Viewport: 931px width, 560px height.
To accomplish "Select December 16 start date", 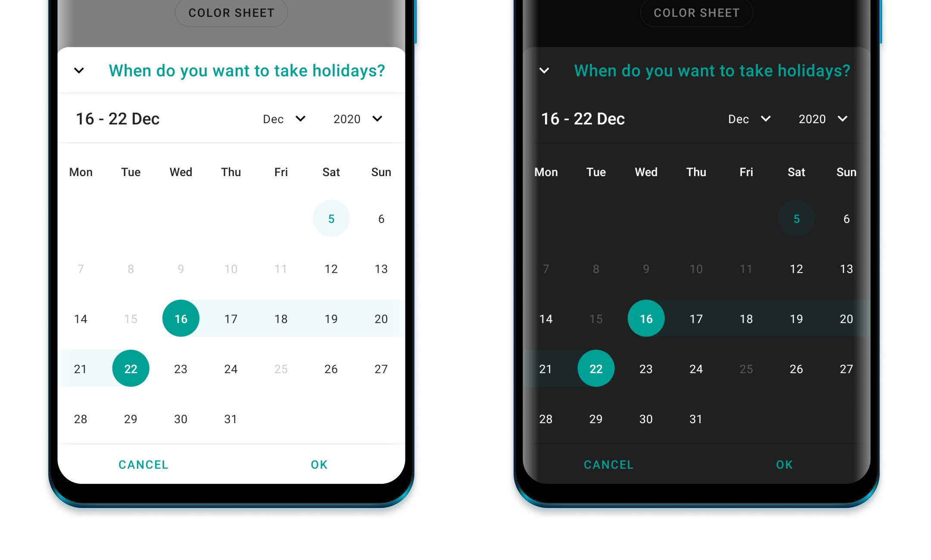I will [180, 318].
